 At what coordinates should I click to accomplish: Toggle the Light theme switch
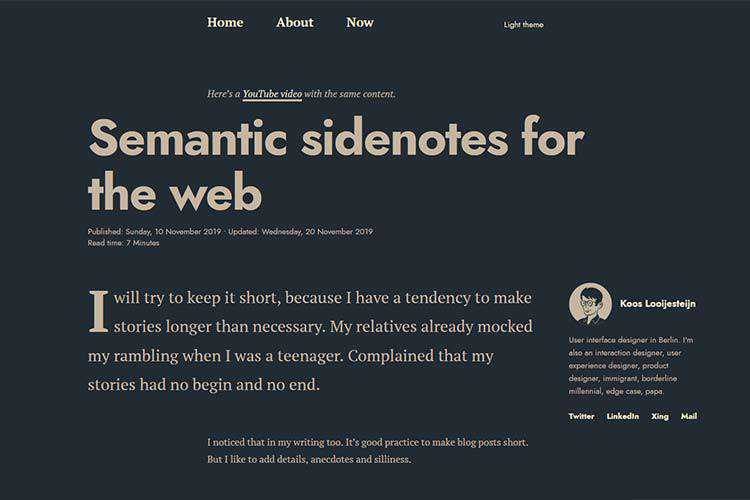tap(523, 25)
